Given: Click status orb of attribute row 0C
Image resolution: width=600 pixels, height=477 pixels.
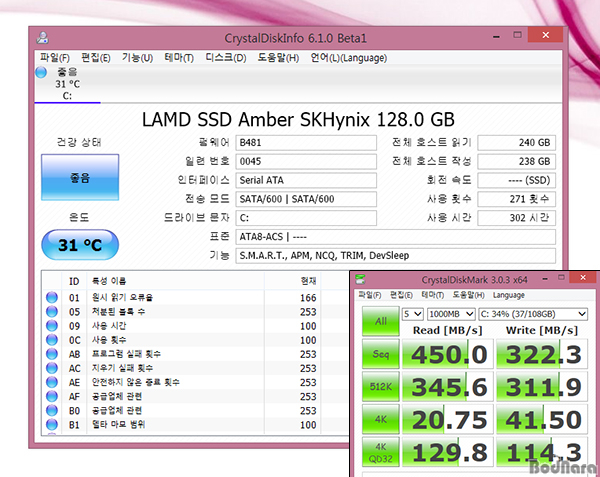Looking at the screenshot, I should point(52,340).
